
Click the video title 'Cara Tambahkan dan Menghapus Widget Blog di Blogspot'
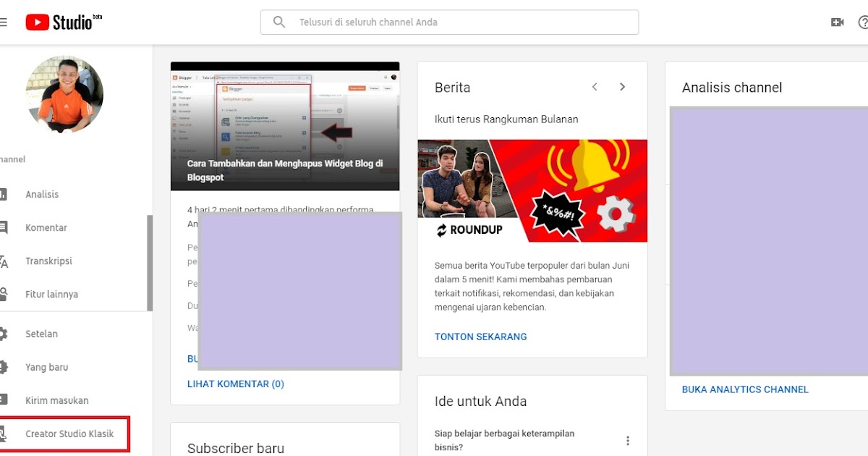pyautogui.click(x=285, y=171)
